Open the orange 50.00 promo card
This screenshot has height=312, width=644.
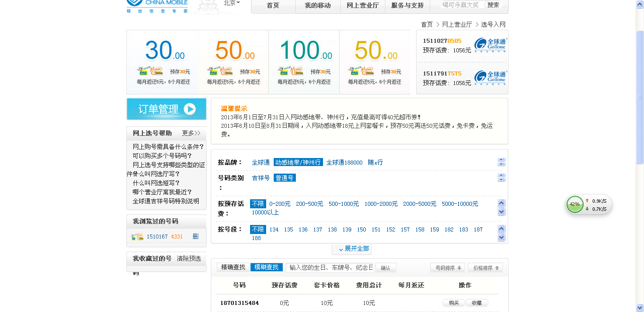[x=233, y=62]
